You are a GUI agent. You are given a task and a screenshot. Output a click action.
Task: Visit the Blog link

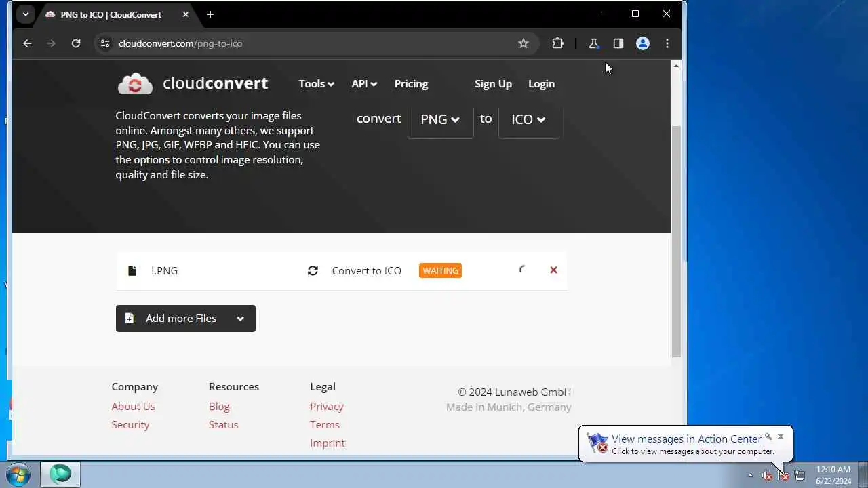click(x=219, y=406)
